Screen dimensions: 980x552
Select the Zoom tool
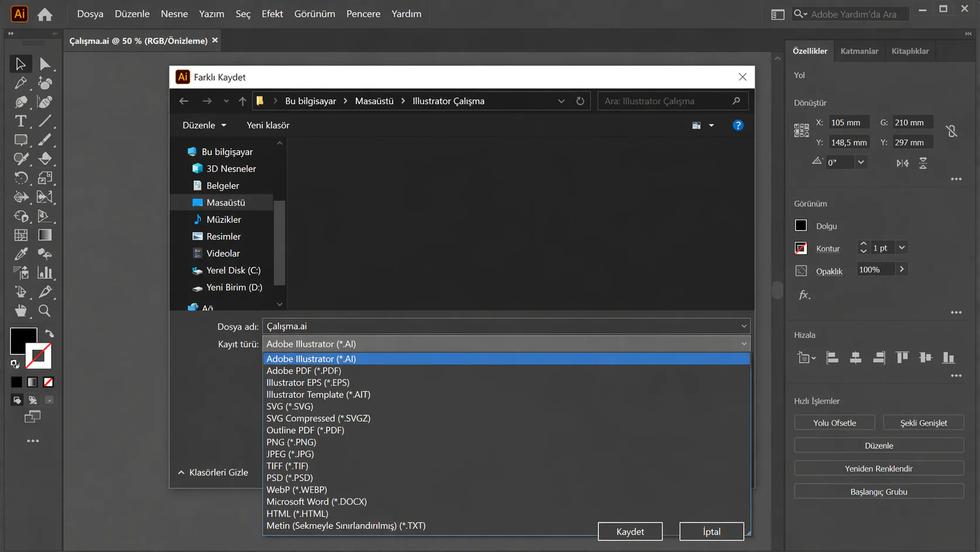pyautogui.click(x=45, y=311)
